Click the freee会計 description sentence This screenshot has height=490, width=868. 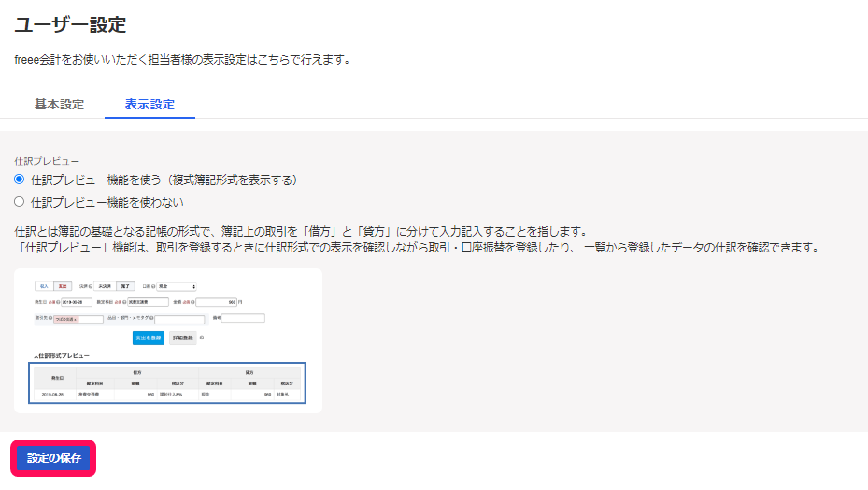183,59
